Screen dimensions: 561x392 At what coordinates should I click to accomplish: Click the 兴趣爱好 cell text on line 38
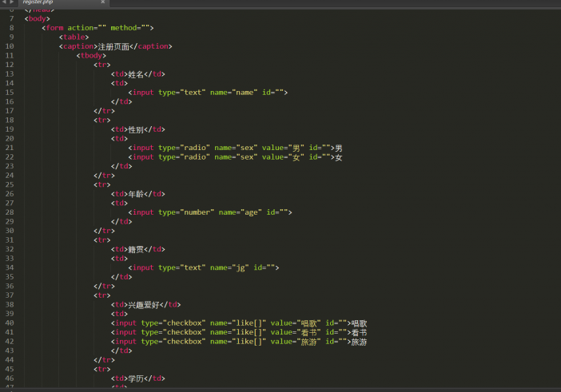[x=144, y=305]
